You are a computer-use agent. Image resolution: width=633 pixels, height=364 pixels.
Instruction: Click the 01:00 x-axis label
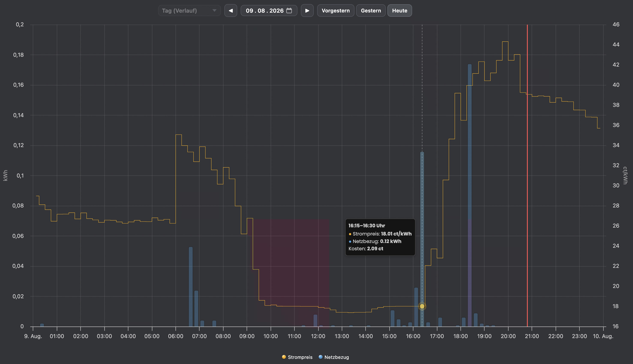tap(57, 336)
